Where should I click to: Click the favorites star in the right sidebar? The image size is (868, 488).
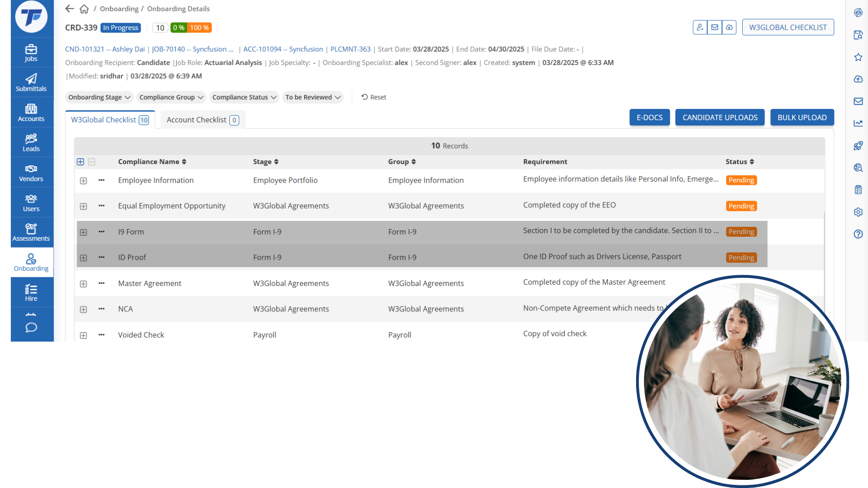pyautogui.click(x=859, y=57)
